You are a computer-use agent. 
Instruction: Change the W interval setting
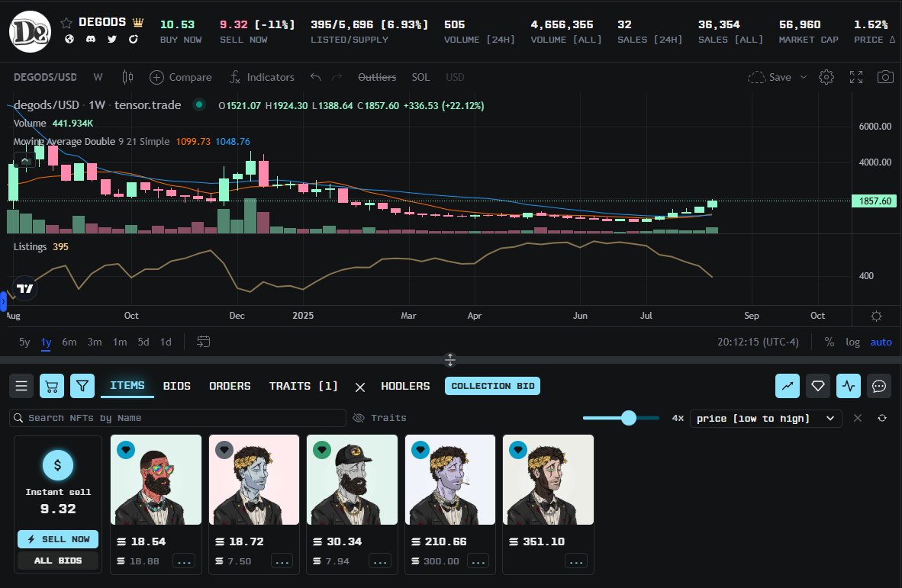(x=98, y=77)
